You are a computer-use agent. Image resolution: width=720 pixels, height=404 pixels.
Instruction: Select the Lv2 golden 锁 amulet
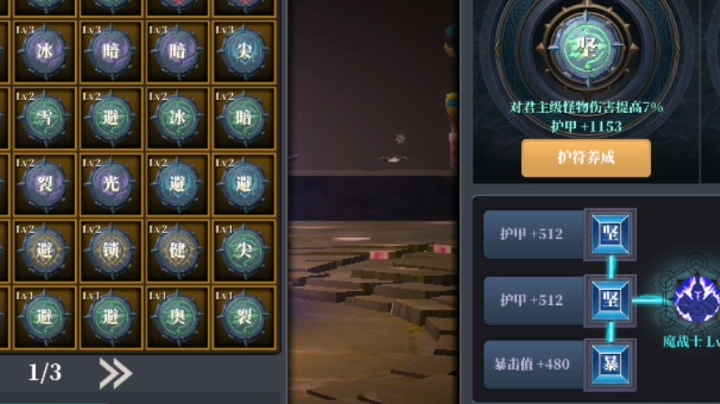[x=111, y=251]
